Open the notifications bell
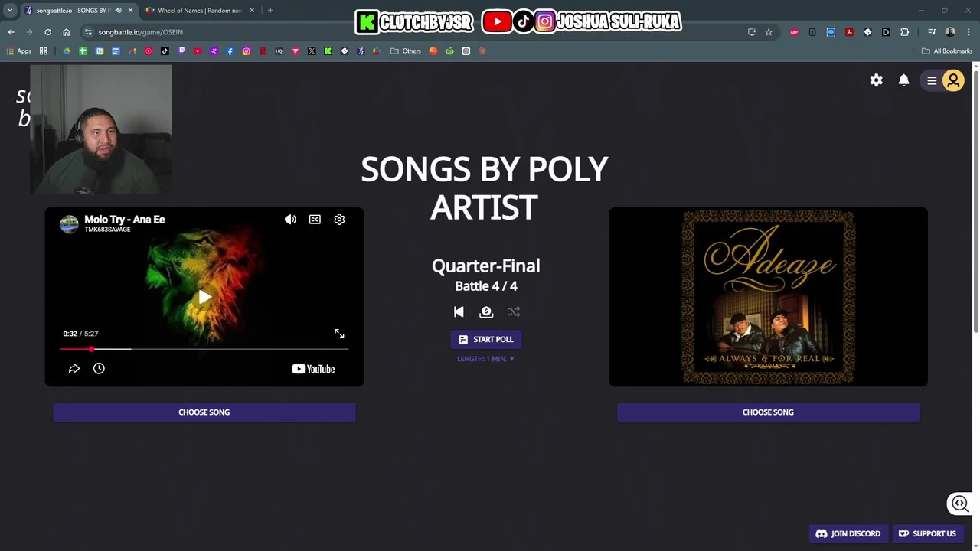 click(x=903, y=80)
